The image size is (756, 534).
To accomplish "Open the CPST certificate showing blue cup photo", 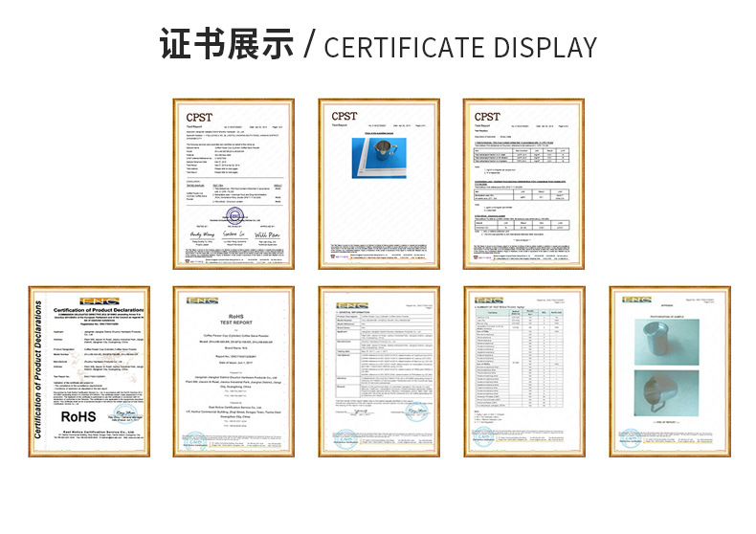I will (x=379, y=184).
